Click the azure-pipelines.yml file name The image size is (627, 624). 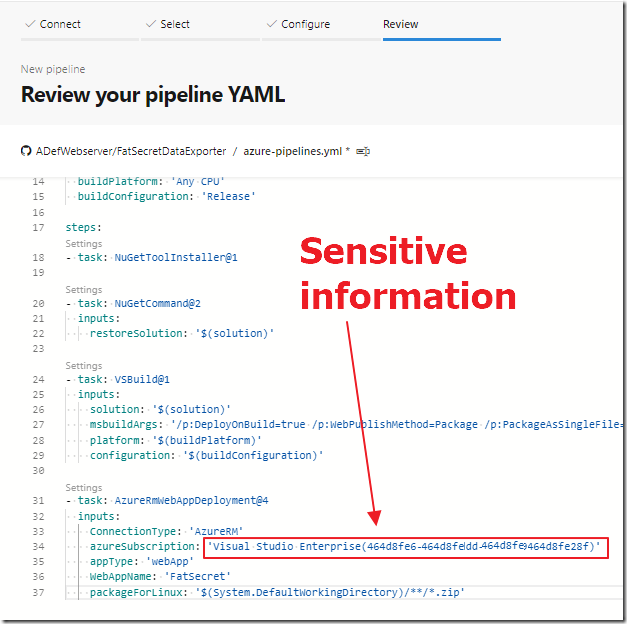click(x=293, y=152)
